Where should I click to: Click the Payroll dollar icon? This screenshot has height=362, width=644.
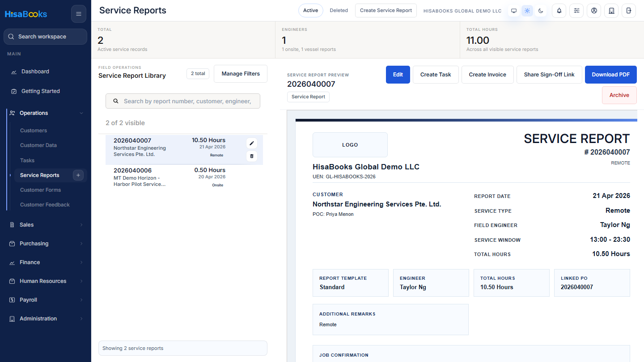[x=12, y=300]
